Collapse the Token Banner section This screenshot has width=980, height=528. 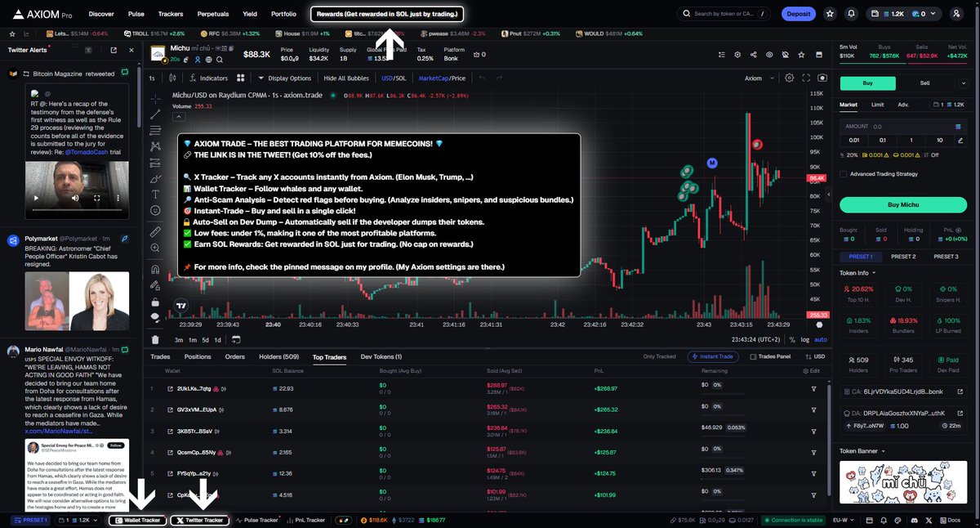tap(861, 450)
